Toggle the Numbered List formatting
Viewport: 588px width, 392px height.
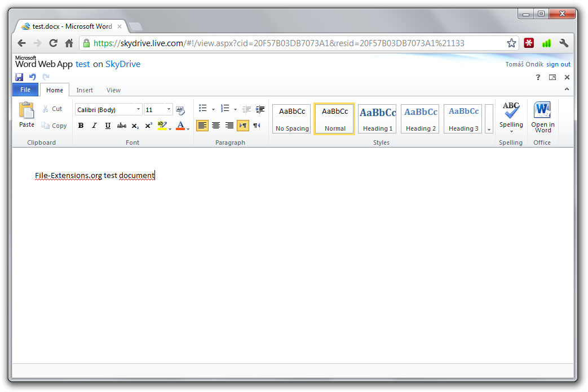pyautogui.click(x=224, y=108)
